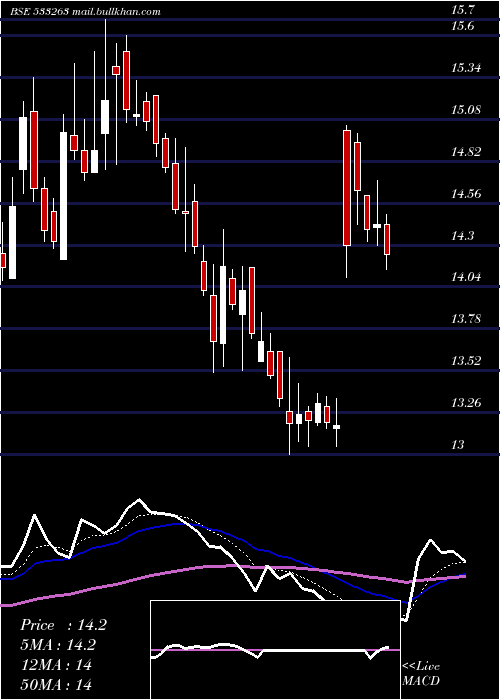Click the BSE mail.bullkhan.com chart header
The image size is (500, 700).
coord(86,12)
